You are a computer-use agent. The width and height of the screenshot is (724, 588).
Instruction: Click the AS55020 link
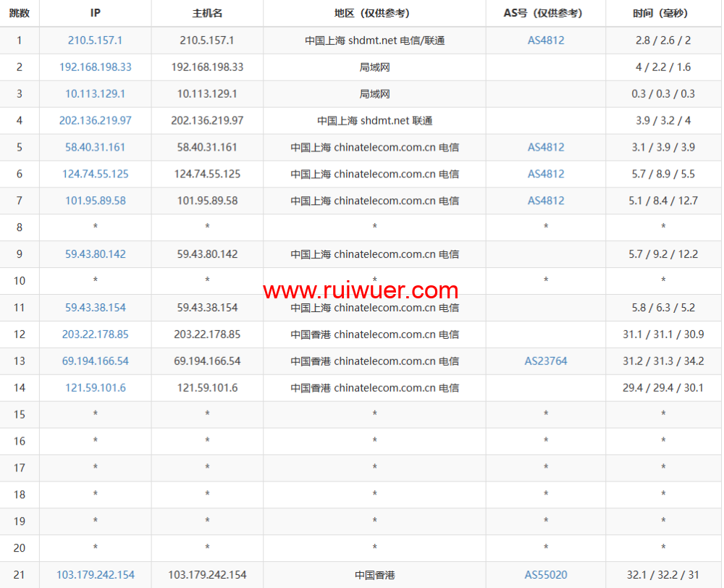(546, 575)
